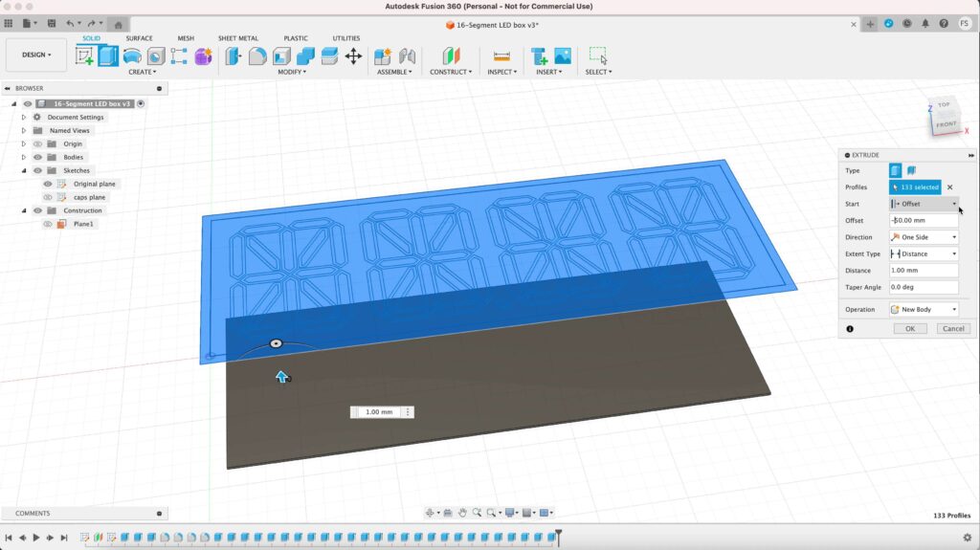Click OK in the Extrude dialog
The image size is (980, 550).
coord(909,328)
